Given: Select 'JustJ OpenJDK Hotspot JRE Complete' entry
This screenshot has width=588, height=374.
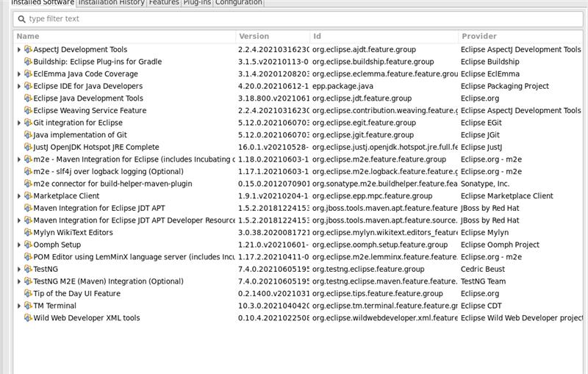Looking at the screenshot, I should [96, 147].
